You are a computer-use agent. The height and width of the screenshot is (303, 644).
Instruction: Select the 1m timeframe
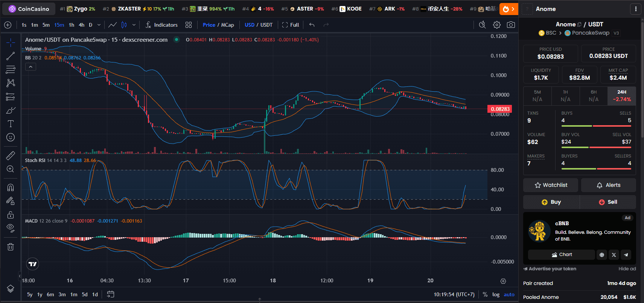35,25
